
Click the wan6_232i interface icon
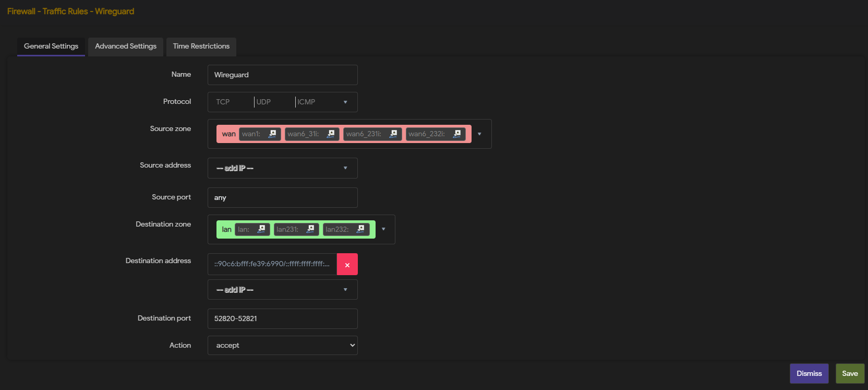[x=457, y=134]
